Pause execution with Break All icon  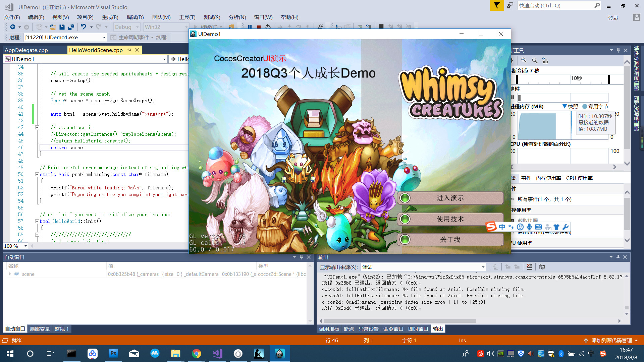pyautogui.click(x=250, y=27)
